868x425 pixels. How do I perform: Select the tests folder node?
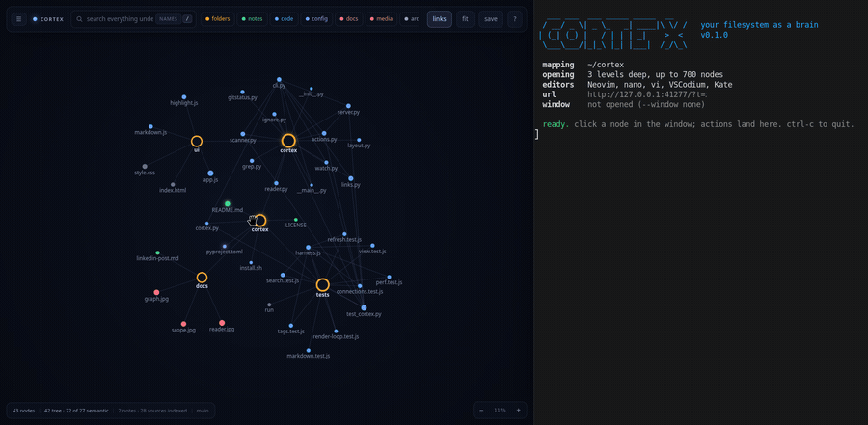click(323, 285)
